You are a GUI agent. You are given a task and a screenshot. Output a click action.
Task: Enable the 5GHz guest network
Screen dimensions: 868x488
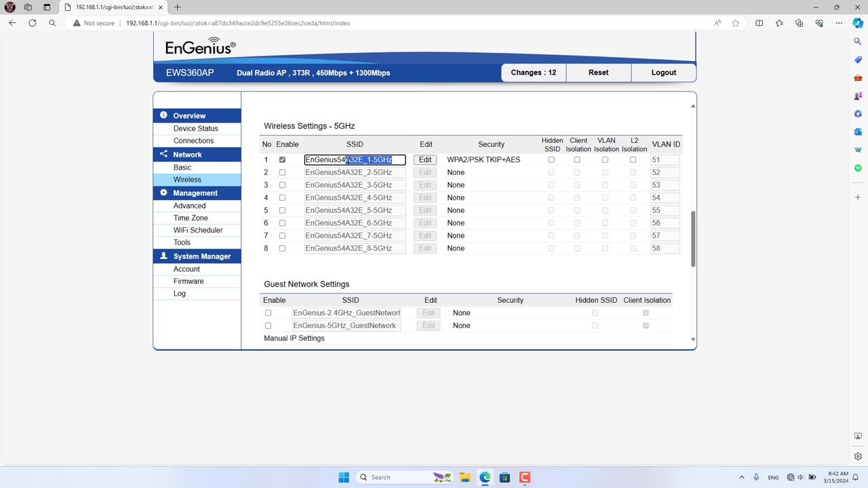tap(268, 325)
